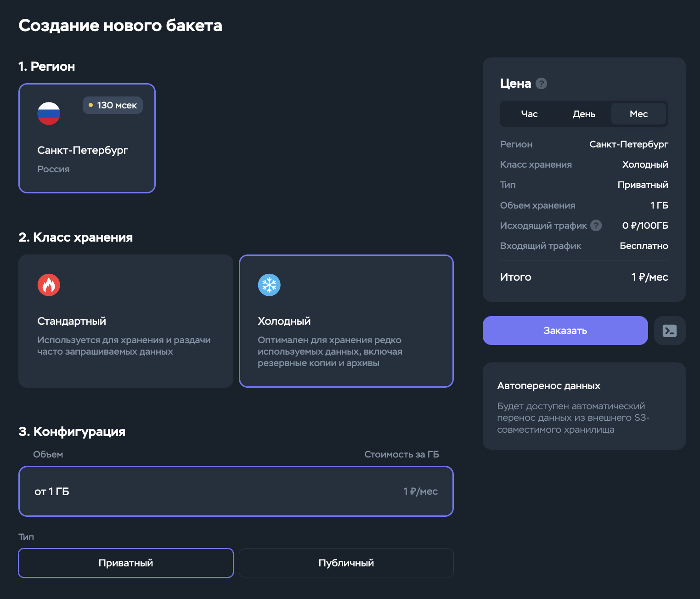Set bucket type to Приватный
700x599 pixels.
point(126,563)
